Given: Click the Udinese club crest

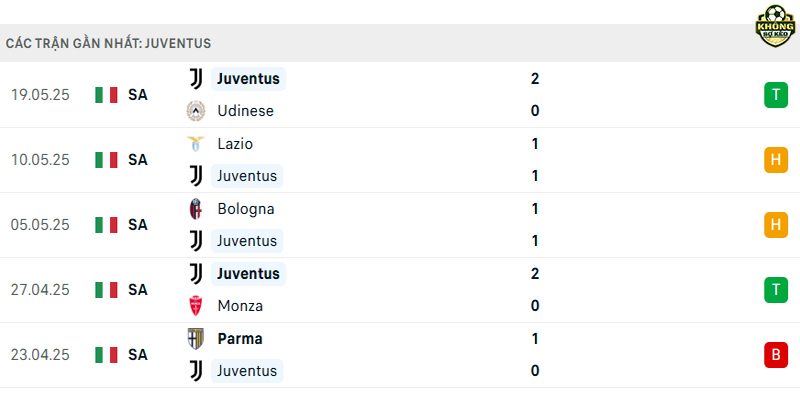Looking at the screenshot, I should (196, 111).
